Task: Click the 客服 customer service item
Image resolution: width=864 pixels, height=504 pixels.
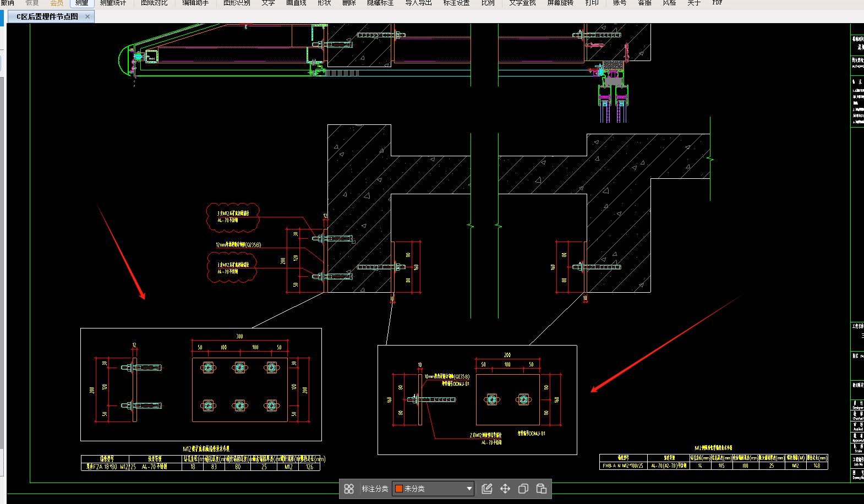Action: tap(645, 3)
